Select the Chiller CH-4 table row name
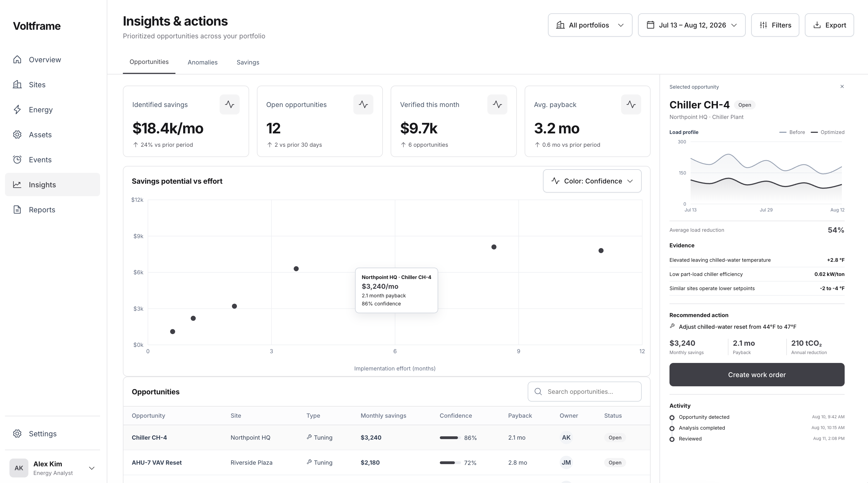Image resolution: width=868 pixels, height=483 pixels. (149, 437)
